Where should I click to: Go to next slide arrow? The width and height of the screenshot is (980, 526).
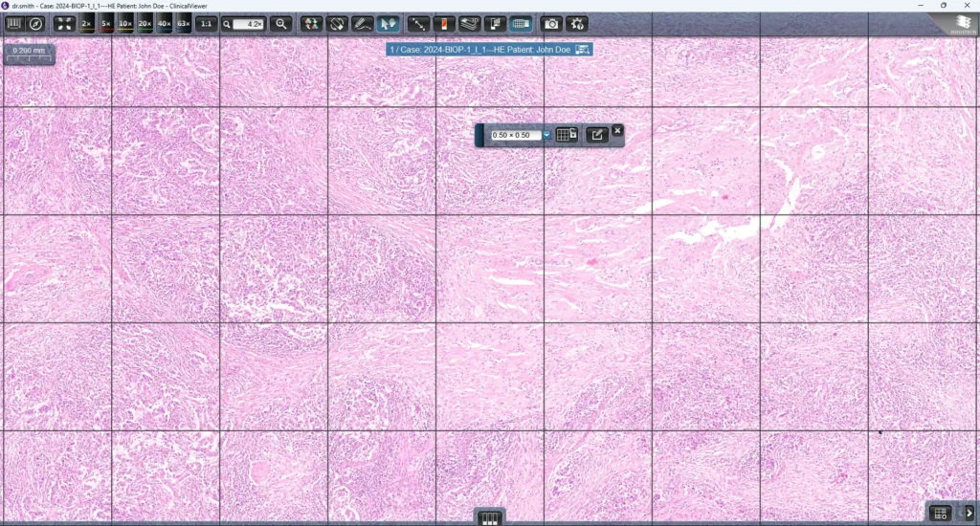click(969, 513)
